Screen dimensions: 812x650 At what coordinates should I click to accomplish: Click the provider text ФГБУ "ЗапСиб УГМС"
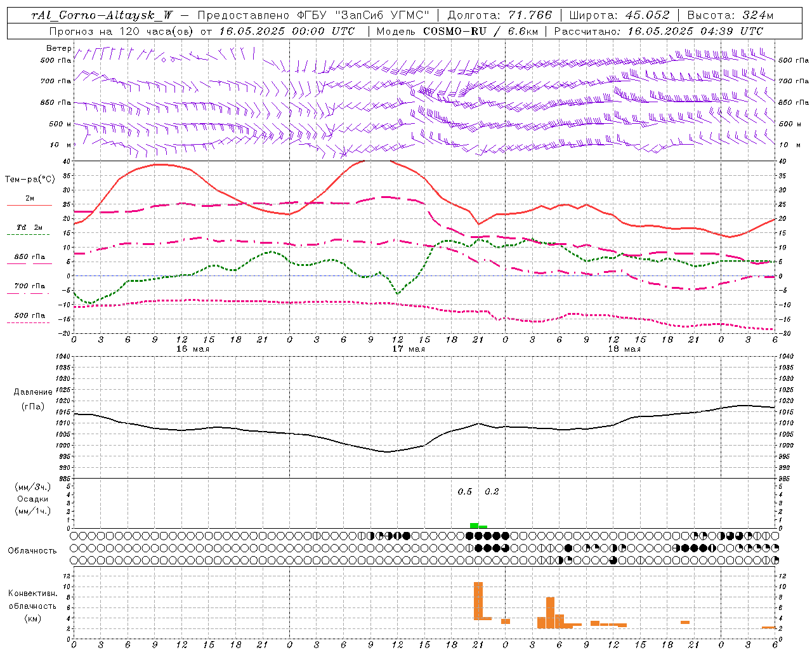pos(363,15)
